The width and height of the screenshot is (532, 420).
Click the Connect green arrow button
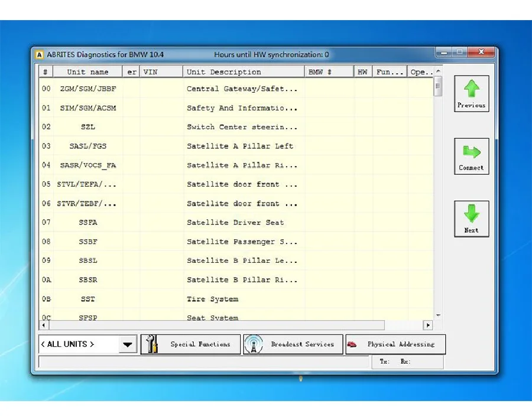point(471,157)
